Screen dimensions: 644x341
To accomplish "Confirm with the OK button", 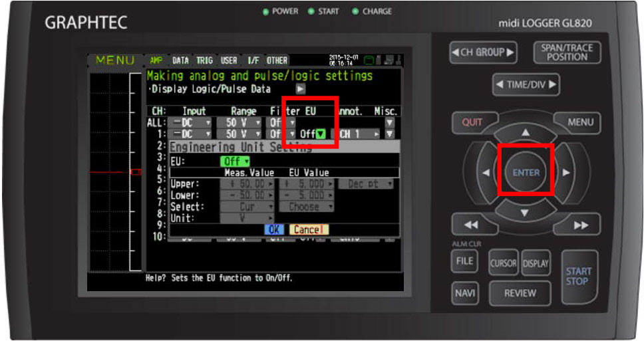I will [274, 229].
